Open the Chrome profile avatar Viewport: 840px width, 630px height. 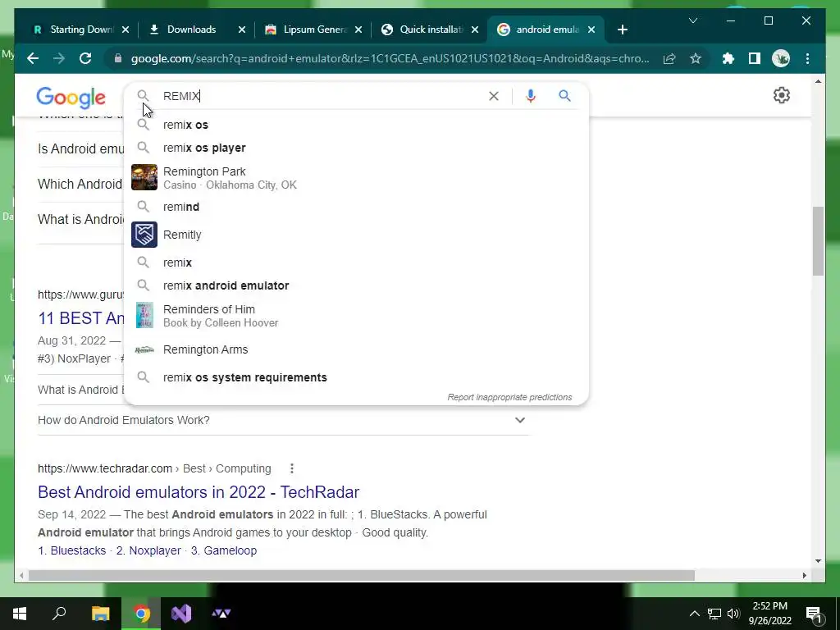[781, 58]
